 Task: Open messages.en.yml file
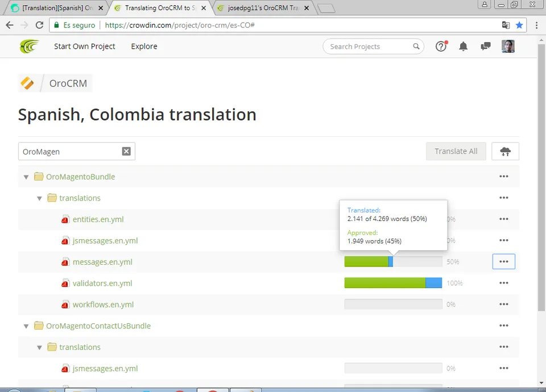coord(102,262)
